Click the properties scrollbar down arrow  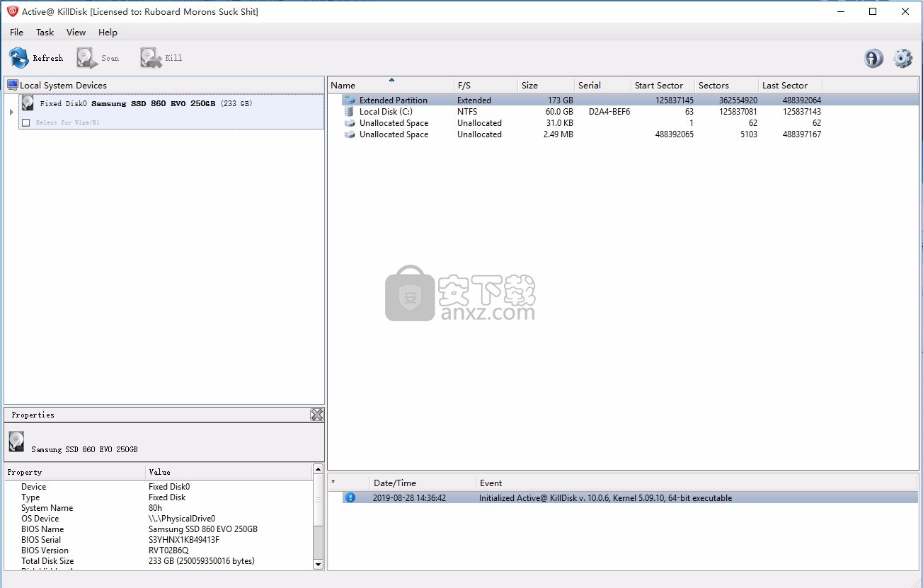(x=318, y=565)
